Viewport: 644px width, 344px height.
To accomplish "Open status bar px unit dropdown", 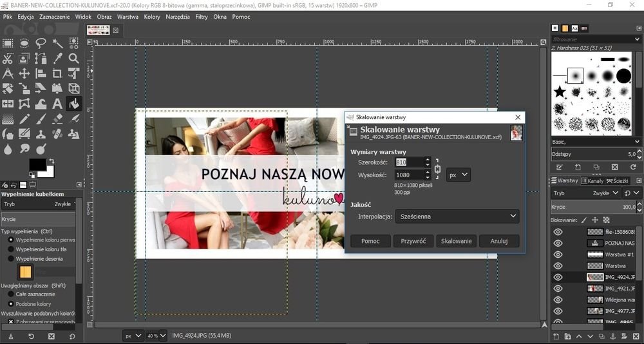I will pos(133,336).
